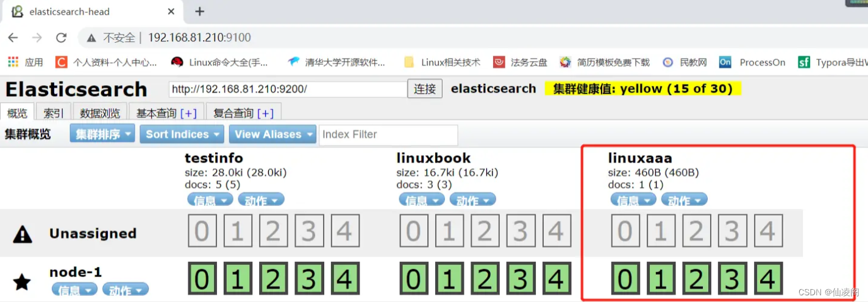The image size is (868, 302).
Task: Click the linuxaaa index name
Action: tap(640, 158)
